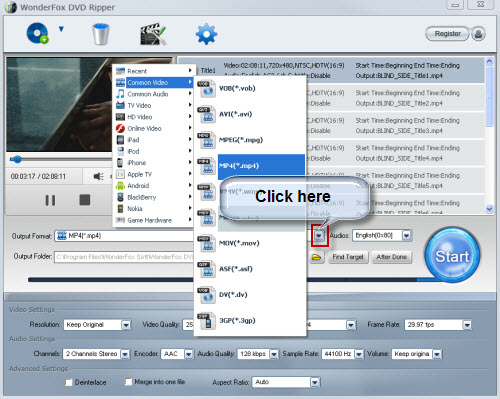This screenshot has width=500, height=399.
Task: Select MPEG(*.mpg) format label
Action: pos(241,140)
